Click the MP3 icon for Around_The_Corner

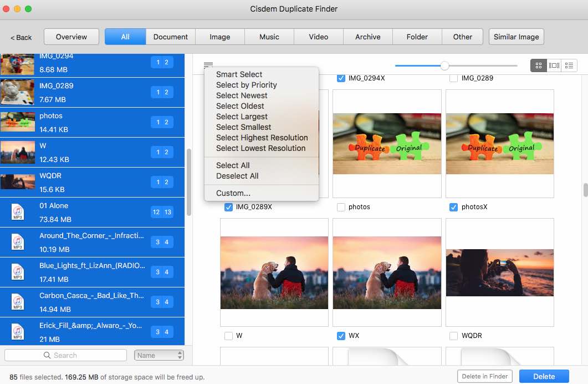tap(18, 242)
